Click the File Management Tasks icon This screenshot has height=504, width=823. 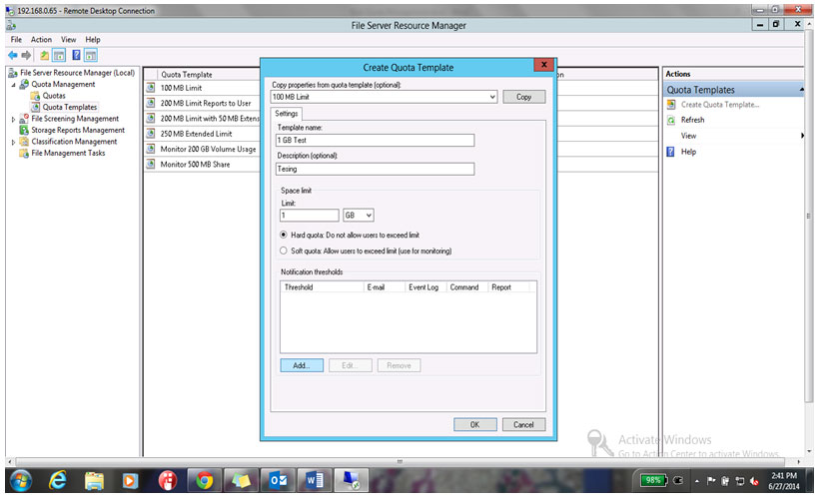click(24, 153)
